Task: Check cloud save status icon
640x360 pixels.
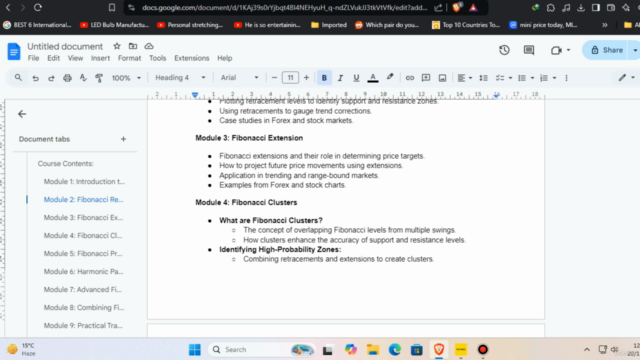Action: 149,46
